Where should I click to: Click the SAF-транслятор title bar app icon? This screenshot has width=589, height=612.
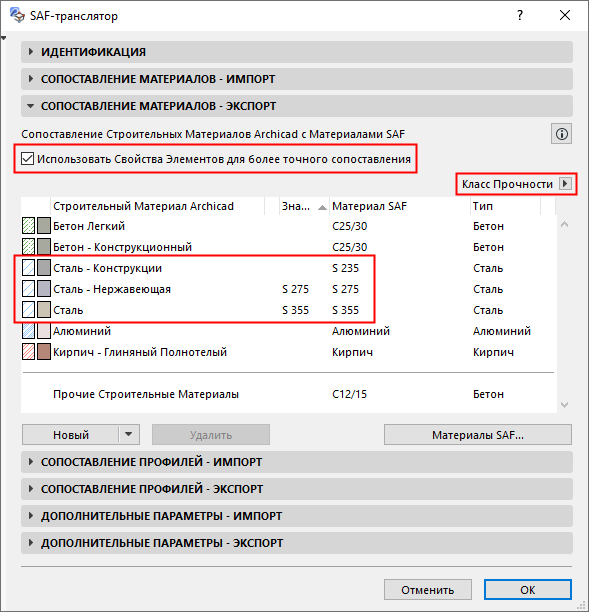coord(17,15)
